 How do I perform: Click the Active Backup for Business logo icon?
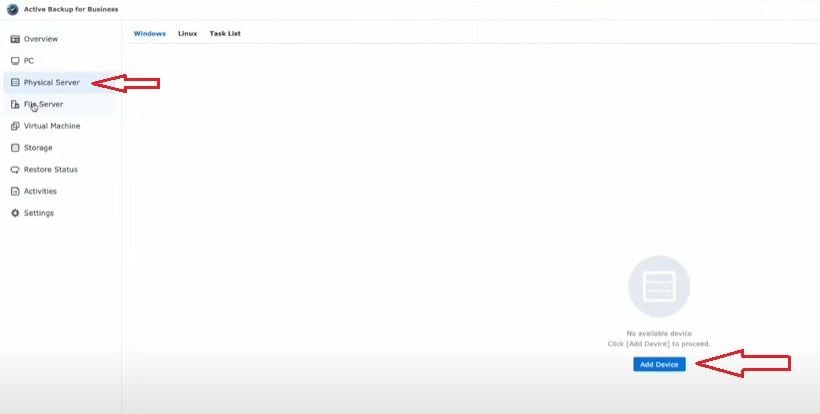pos(13,9)
